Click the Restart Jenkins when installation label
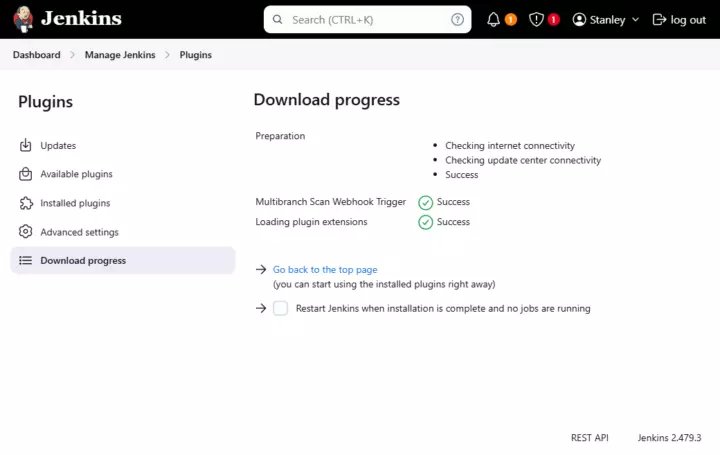Viewport: 720px width, 455px height. pos(443,309)
